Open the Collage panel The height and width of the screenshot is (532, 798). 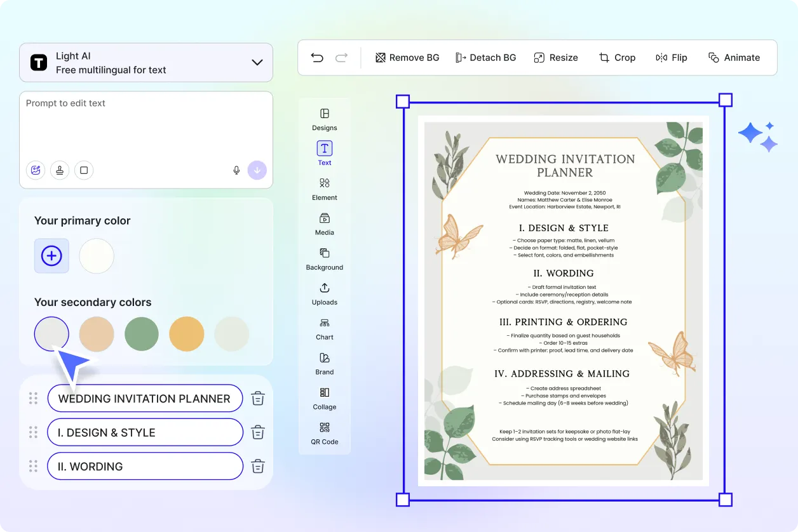click(325, 398)
